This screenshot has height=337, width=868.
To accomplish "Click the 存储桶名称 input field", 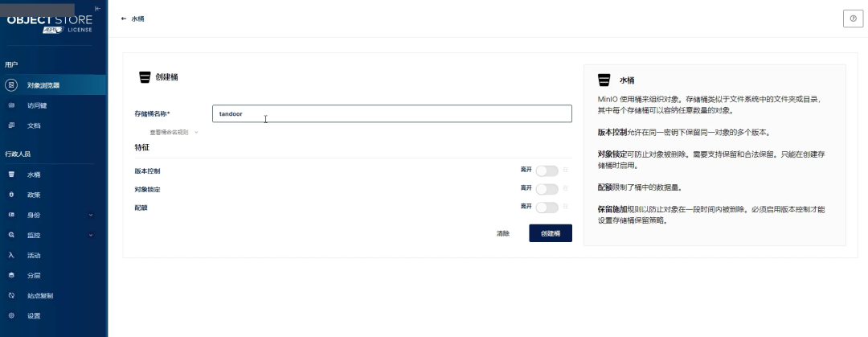I will click(x=392, y=113).
